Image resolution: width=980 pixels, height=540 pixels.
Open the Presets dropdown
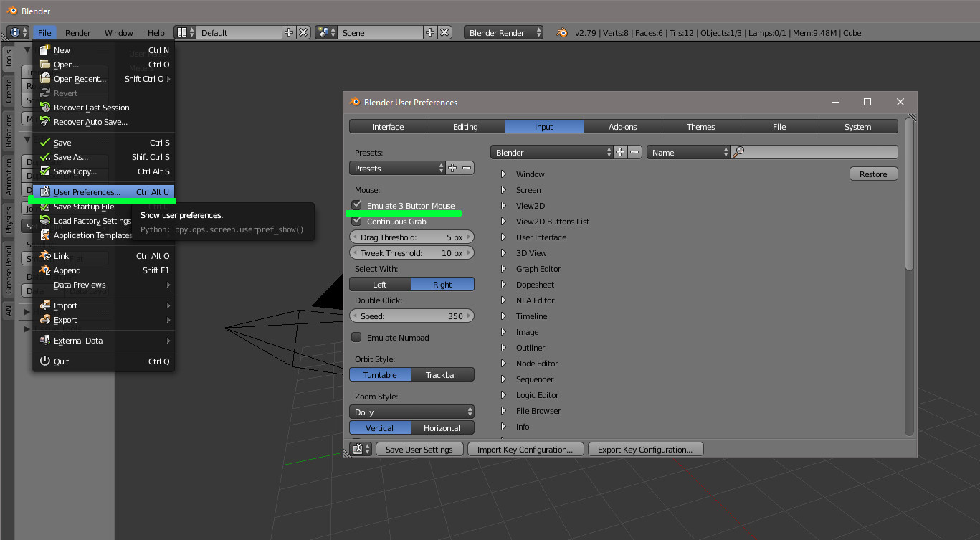coord(397,169)
